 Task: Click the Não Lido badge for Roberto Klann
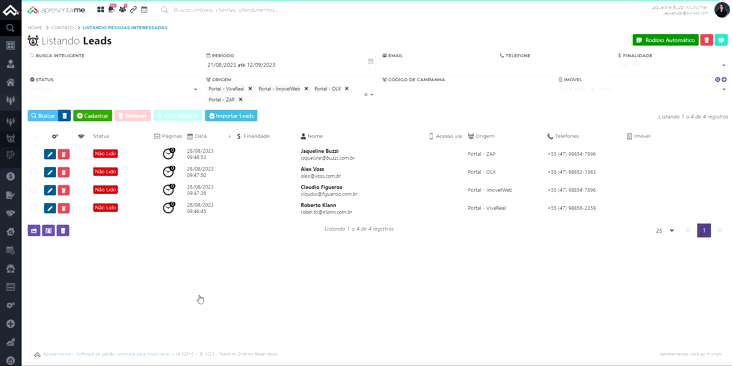pos(106,208)
